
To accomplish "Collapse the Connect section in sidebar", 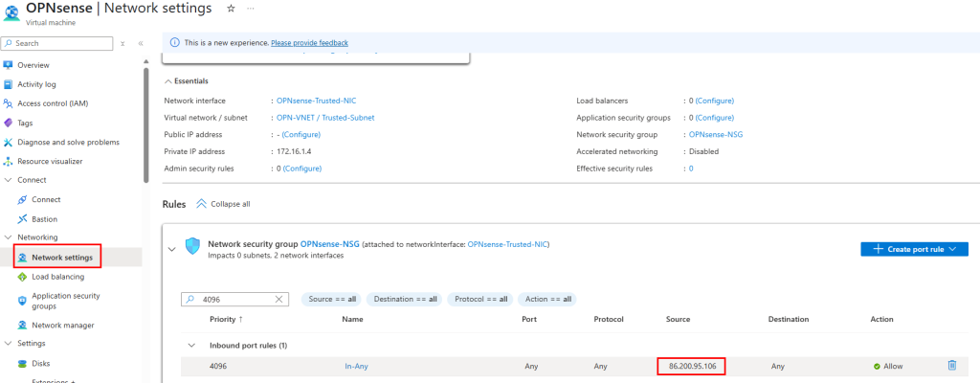I will [x=8, y=180].
